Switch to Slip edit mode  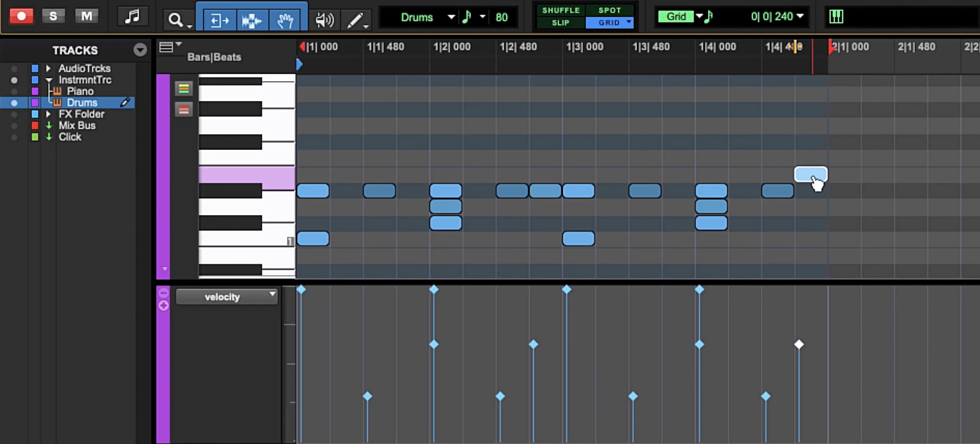pyautogui.click(x=561, y=23)
